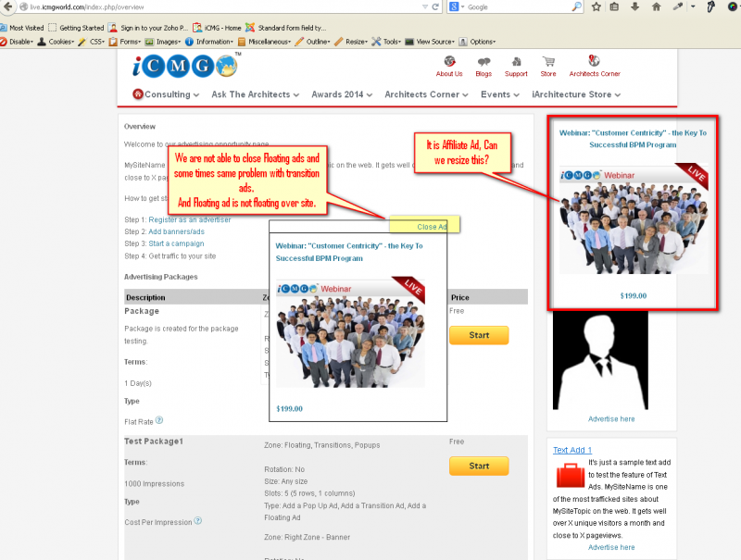Open the Outline developer toolbar menu
The height and width of the screenshot is (560, 741).
312,42
